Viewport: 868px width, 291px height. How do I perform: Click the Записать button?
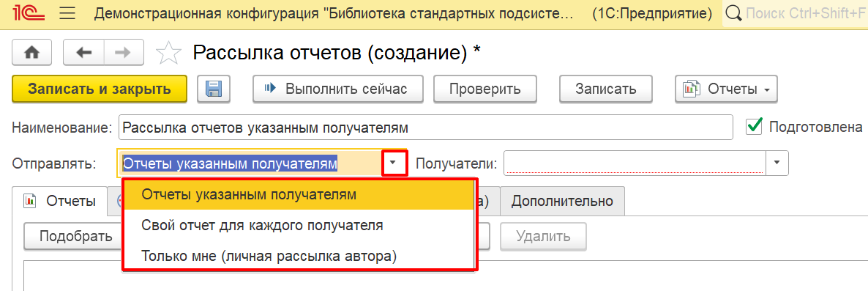point(605,89)
